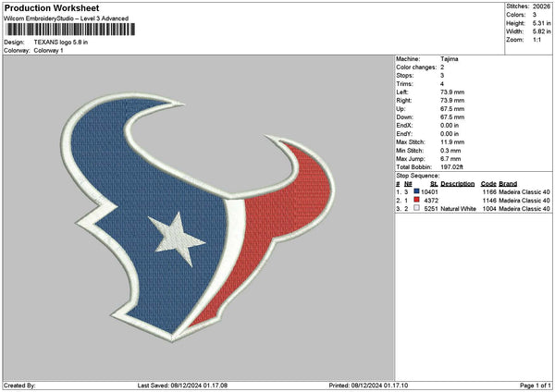Click the 'Page 1 of 1' footer text
The height and width of the screenshot is (392, 555).
click(536, 386)
